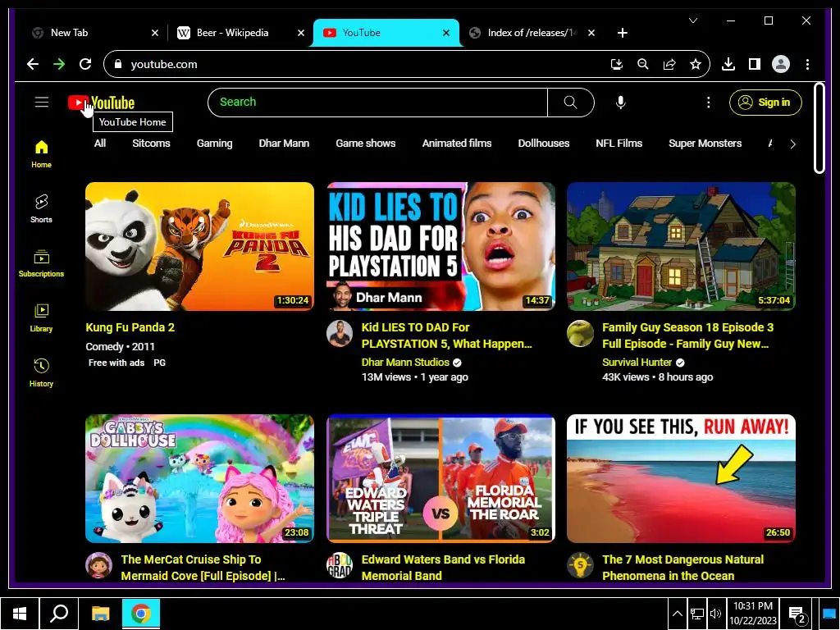Click the install app icon in address bar
Image resolution: width=840 pixels, height=630 pixels.
(617, 64)
